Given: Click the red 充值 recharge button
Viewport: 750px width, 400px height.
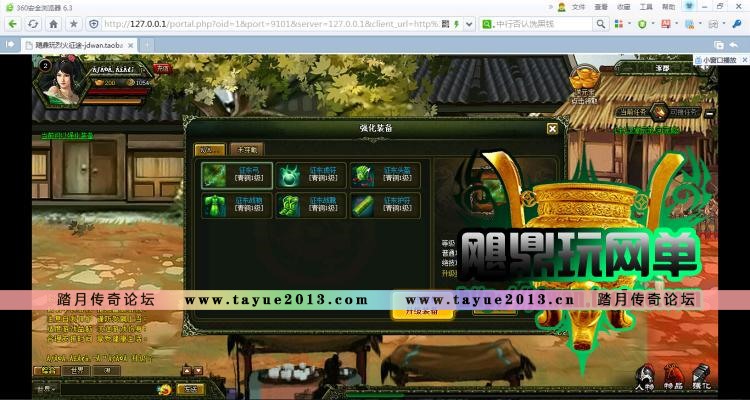Looking at the screenshot, I should pos(162,68).
